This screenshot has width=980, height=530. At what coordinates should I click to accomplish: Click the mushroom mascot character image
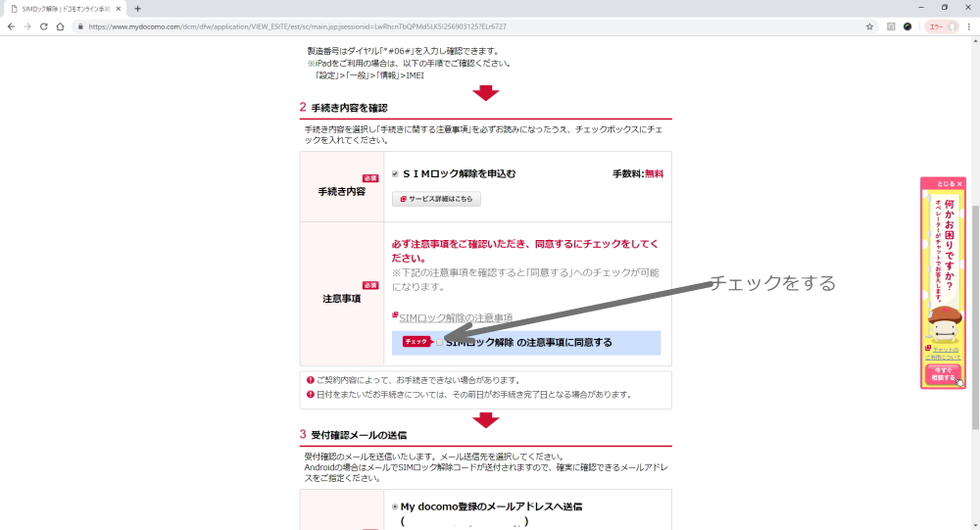944,324
